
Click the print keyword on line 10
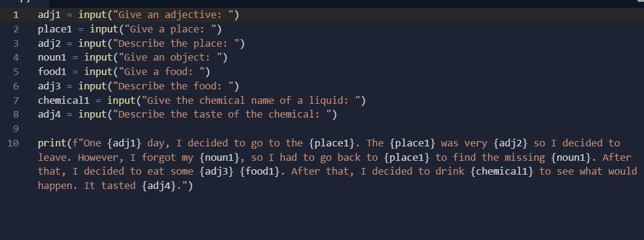[52, 143]
